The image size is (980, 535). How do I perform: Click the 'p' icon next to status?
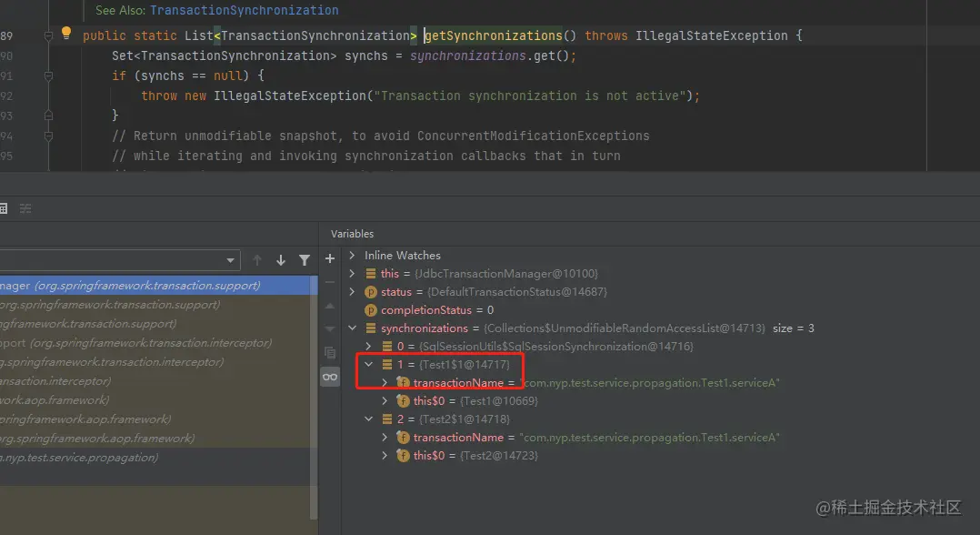point(371,291)
